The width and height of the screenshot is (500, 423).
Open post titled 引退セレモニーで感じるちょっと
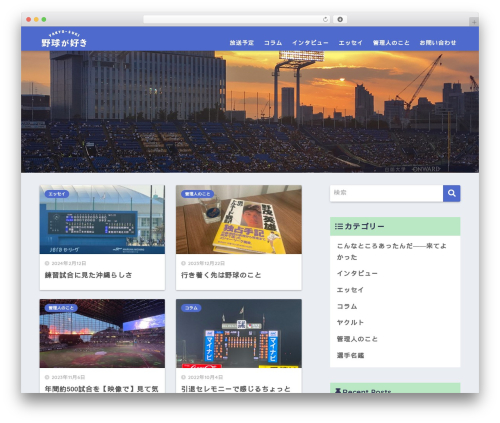pos(236,389)
